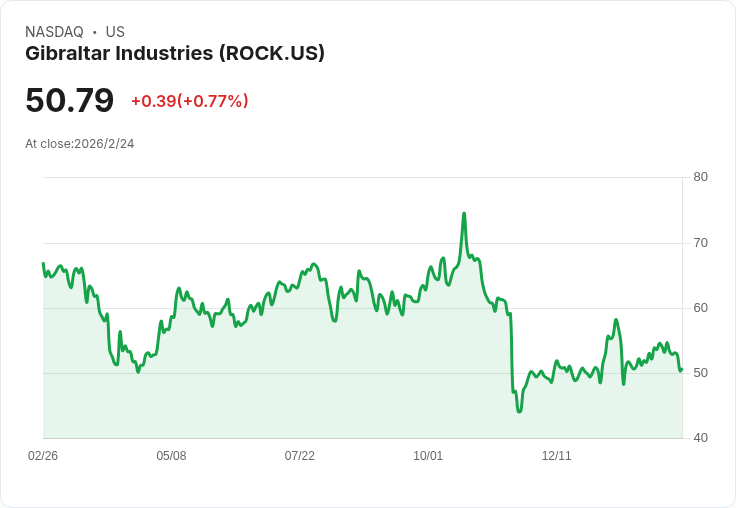Click the 60 y-axis price label
The width and height of the screenshot is (736, 508).
[x=700, y=308]
